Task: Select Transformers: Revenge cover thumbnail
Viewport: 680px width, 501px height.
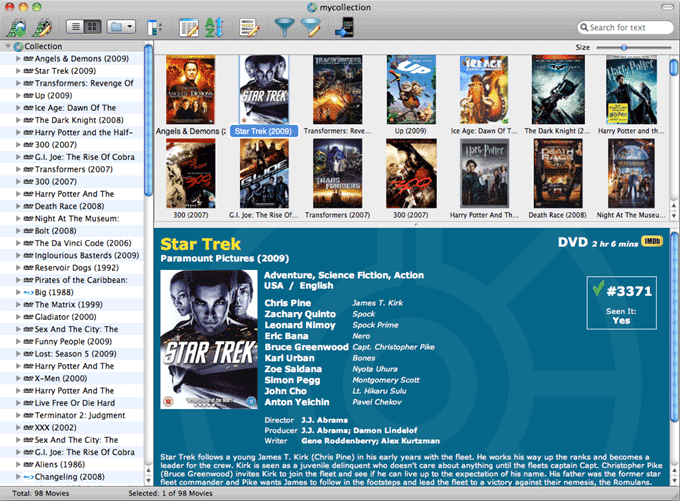Action: (337, 89)
